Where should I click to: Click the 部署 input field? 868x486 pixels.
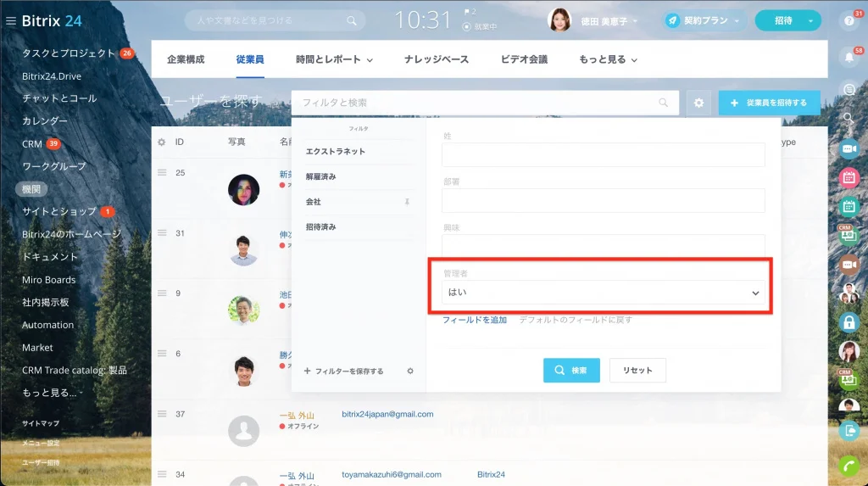(x=603, y=201)
